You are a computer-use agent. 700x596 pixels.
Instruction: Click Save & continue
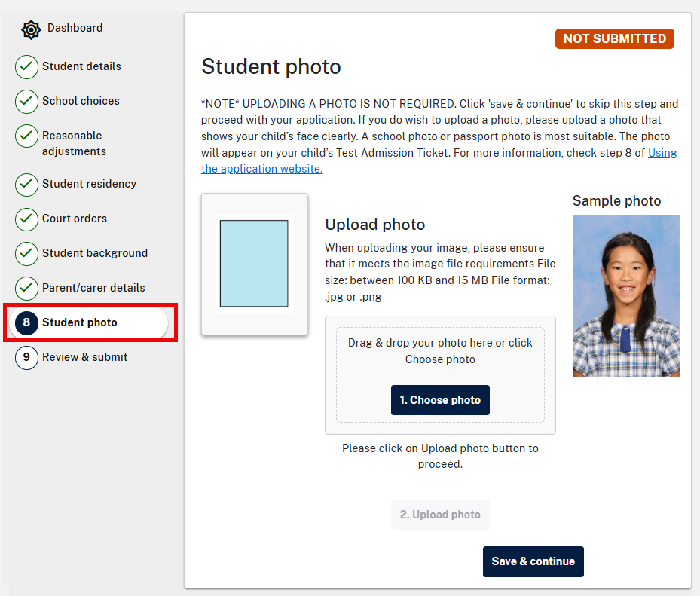click(x=533, y=561)
